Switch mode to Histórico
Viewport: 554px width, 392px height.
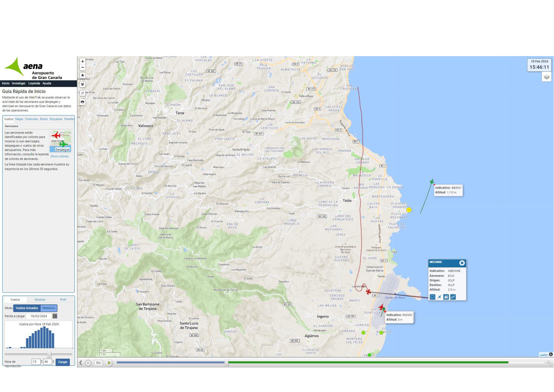coord(49,308)
